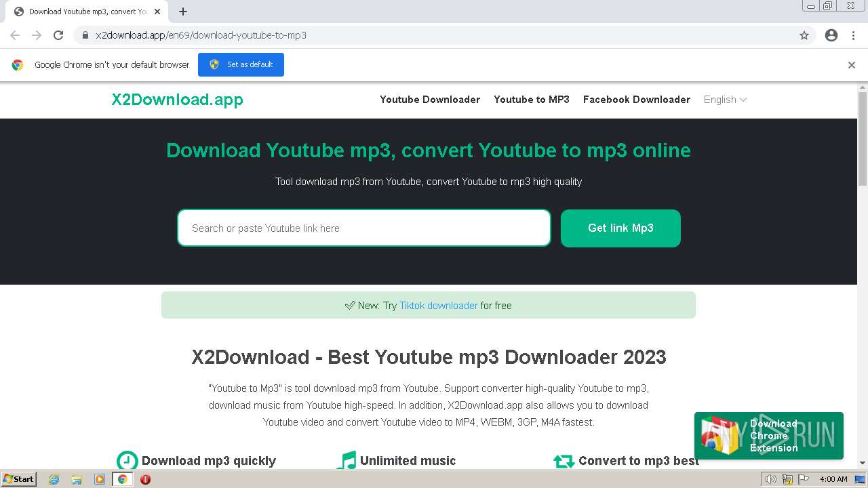
Task: Expand the English language dropdown
Action: 725,100
